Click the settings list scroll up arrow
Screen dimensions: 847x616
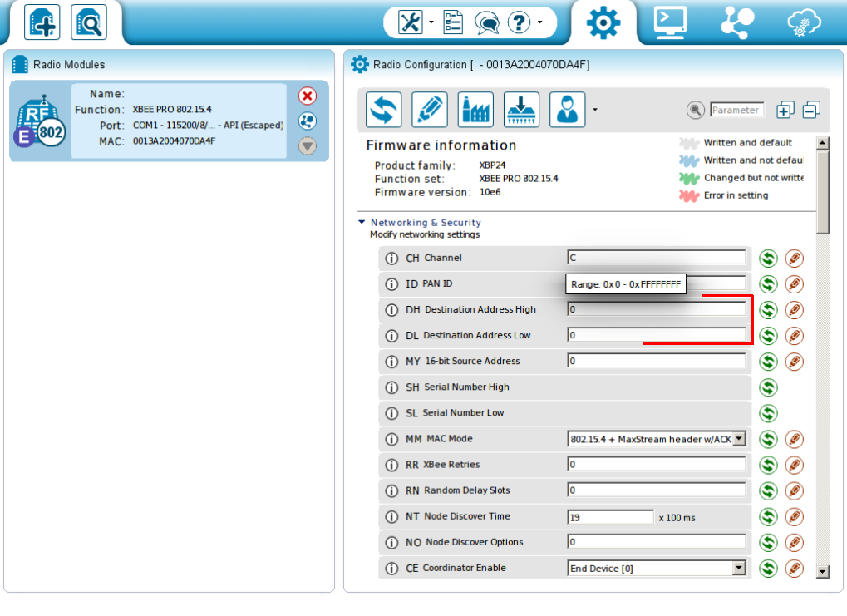pyautogui.click(x=822, y=143)
